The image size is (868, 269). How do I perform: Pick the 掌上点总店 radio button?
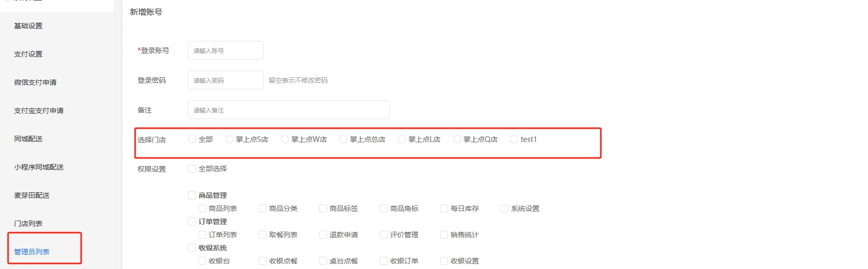pos(343,139)
